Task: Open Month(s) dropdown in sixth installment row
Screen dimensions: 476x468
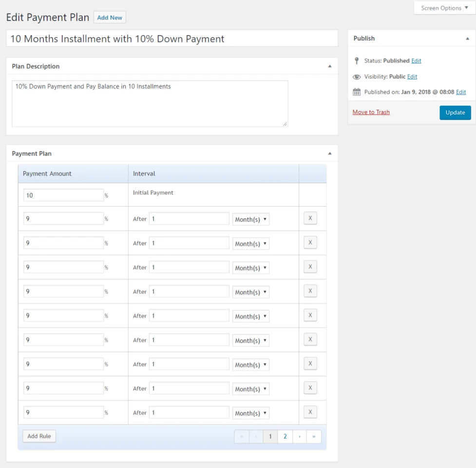Action: [251, 340]
